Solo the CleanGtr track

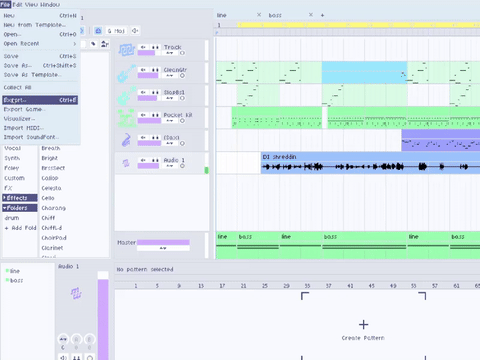tap(155, 70)
